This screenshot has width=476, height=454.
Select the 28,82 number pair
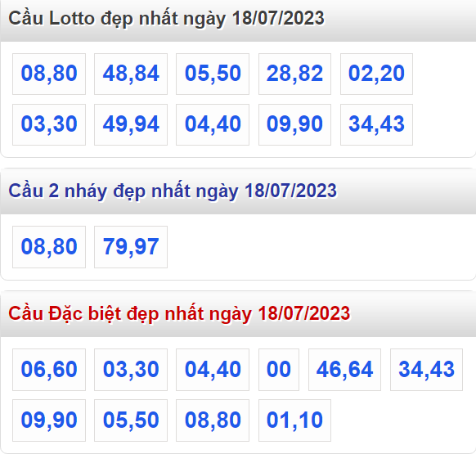(294, 74)
